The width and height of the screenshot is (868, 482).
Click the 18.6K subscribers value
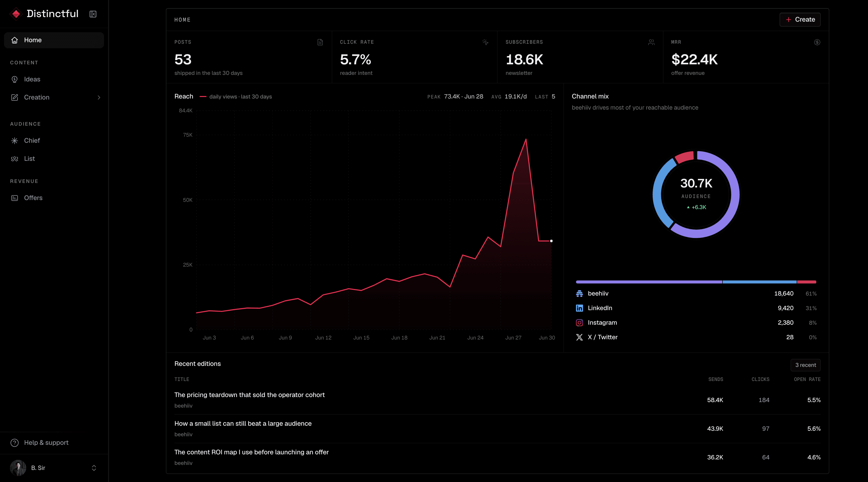point(524,60)
